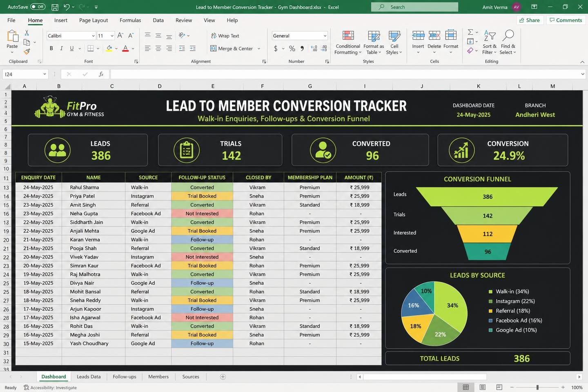The image size is (588, 392).
Task: Decrease font size with smaller A
Action: 131,36
